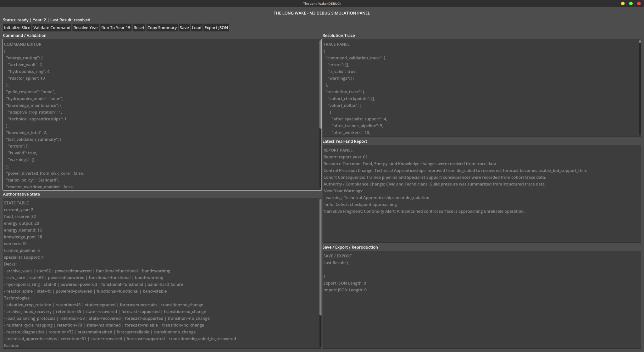Viewport: 644px width, 352px height.
Task: Click the Import JSON Length: 0 line
Action: coord(345,290)
